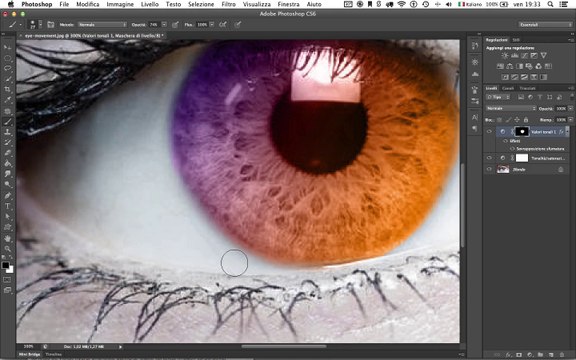Screen dimensions: 576x360
Task: Open the Livello menu
Action: (x=150, y=4)
